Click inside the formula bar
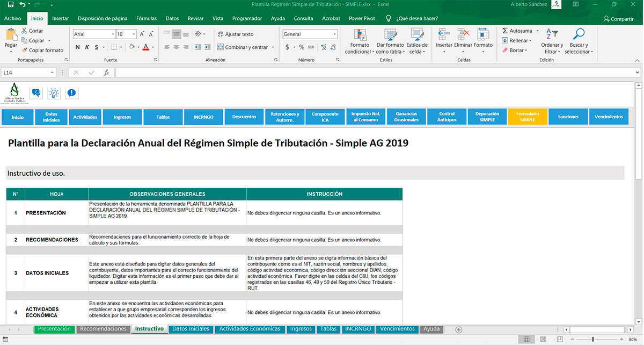The image size is (644, 345). tap(378, 73)
